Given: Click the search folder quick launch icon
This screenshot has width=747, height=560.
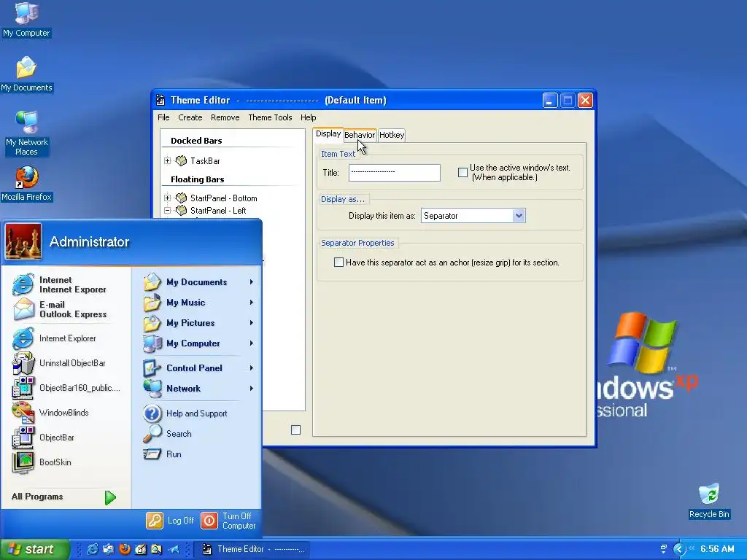Looking at the screenshot, I should (156, 549).
